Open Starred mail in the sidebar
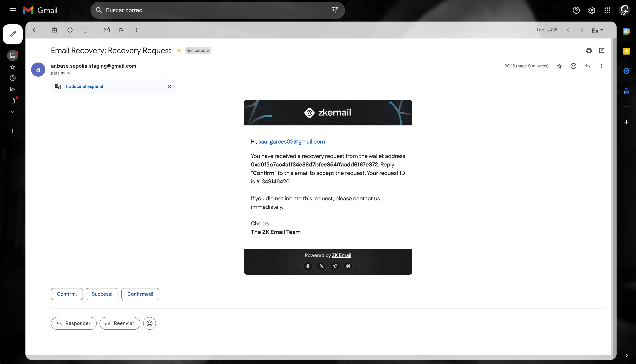 13,67
